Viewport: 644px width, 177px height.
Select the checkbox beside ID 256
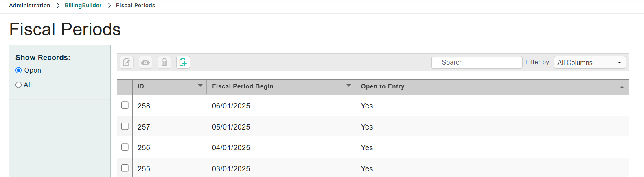[125, 147]
